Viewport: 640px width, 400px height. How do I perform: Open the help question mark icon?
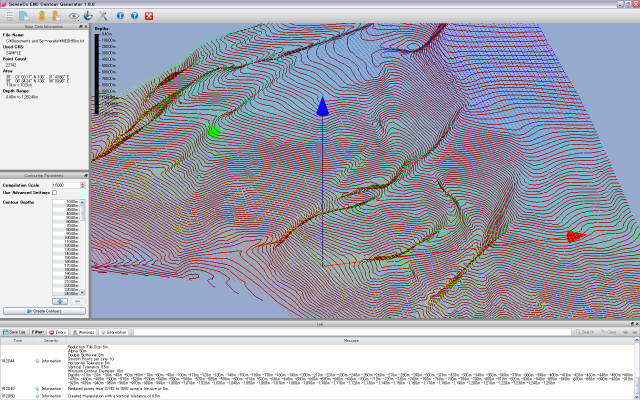click(134, 16)
